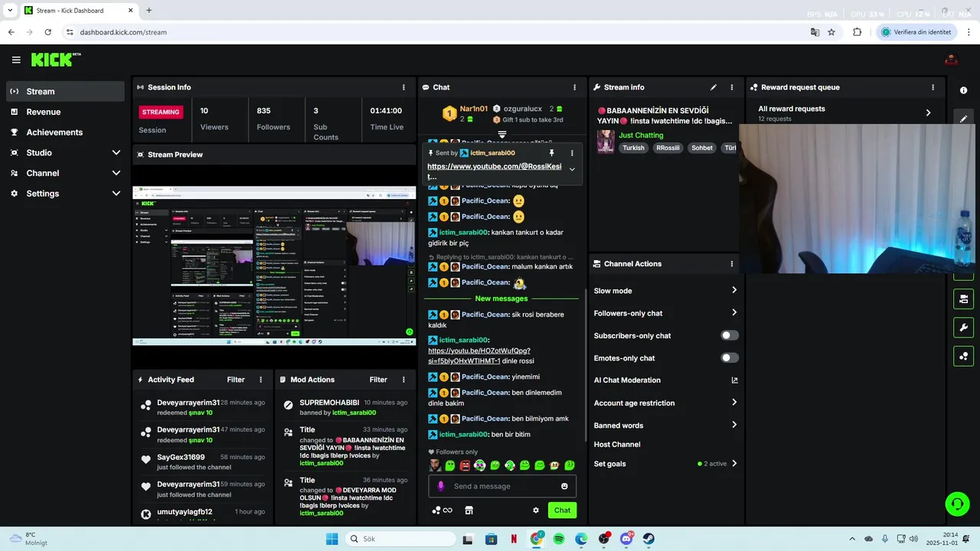Open Session Info options menu
The image size is (980, 551).
click(403, 87)
